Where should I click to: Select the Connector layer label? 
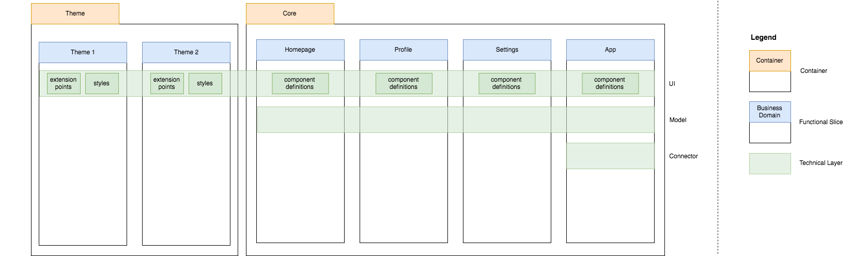[x=683, y=156]
